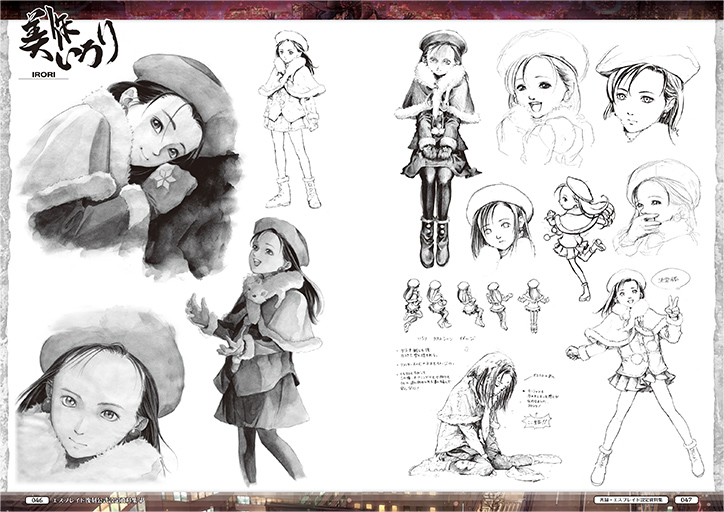Select the painted full-body girl holding ferret scarf
This screenshot has height=512, width=724.
(x=255, y=351)
